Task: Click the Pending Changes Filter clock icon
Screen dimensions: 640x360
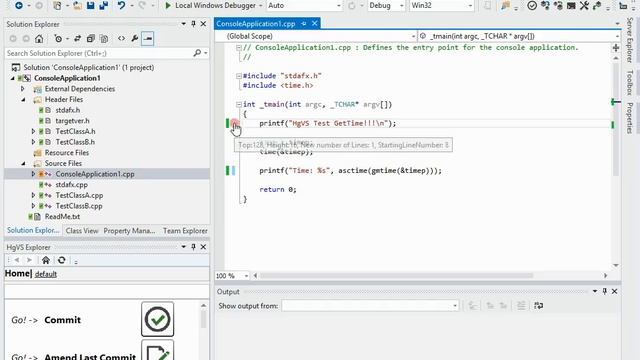Action: [58, 39]
